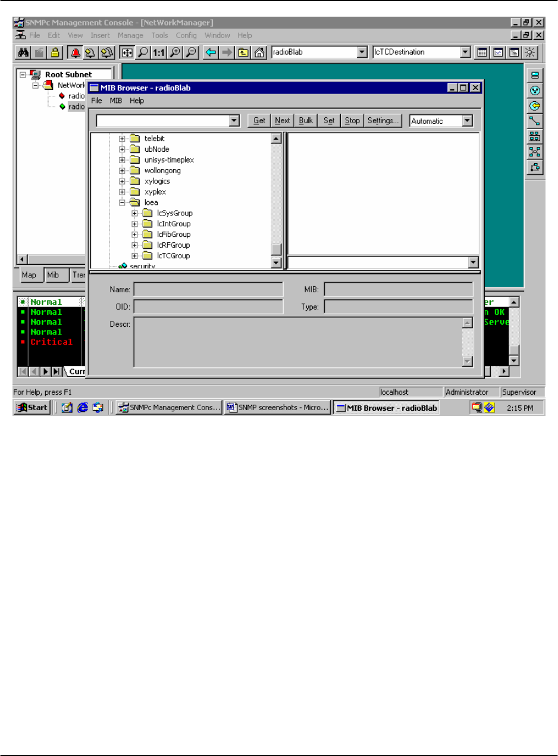Image resolution: width=558 pixels, height=756 pixels.
Task: Open the radioBlab node dropdown in toolbar
Action: (362, 52)
